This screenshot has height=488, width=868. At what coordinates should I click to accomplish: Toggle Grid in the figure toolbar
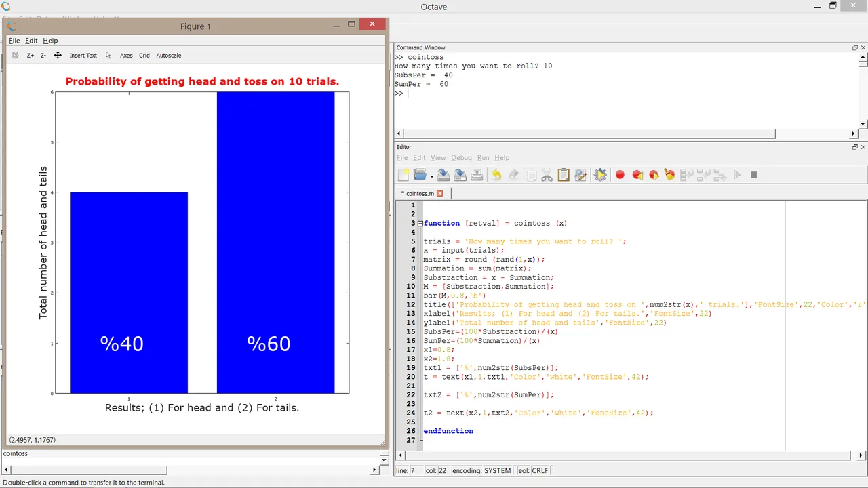point(144,56)
